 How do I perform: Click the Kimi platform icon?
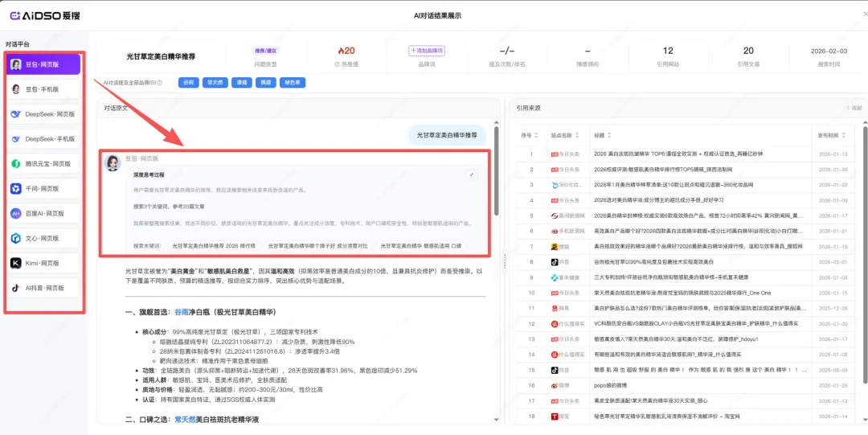(16, 263)
